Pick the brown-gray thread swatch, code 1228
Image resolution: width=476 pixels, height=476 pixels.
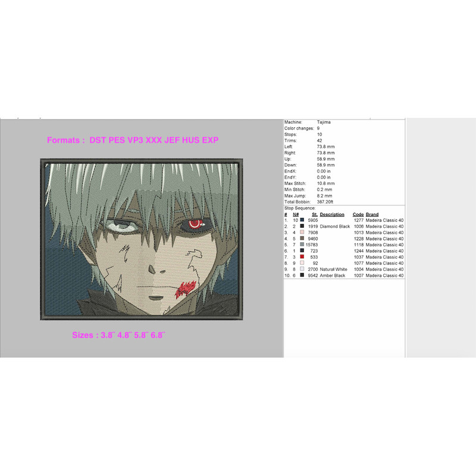tap(303, 239)
